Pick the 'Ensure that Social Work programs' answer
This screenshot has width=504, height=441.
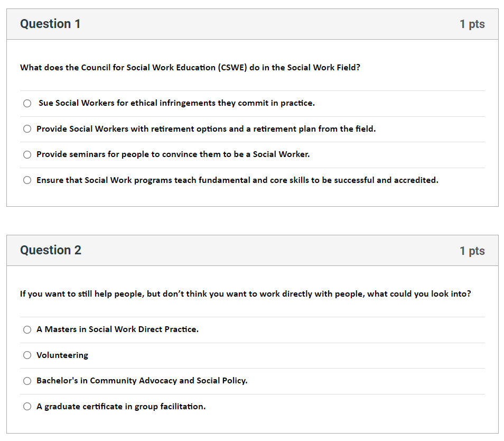tap(27, 180)
